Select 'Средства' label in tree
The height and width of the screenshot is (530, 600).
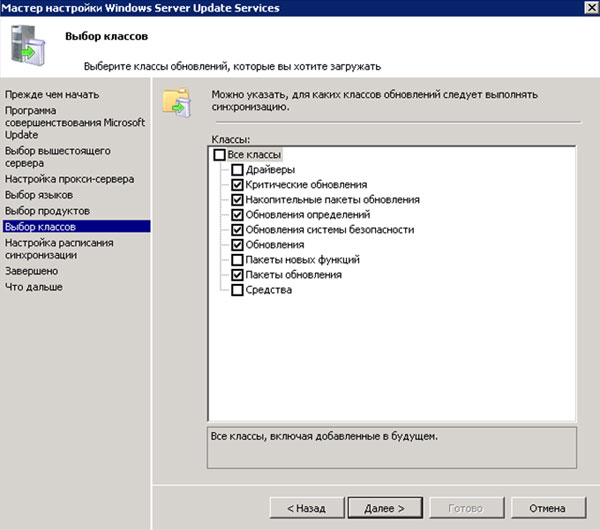point(269,290)
